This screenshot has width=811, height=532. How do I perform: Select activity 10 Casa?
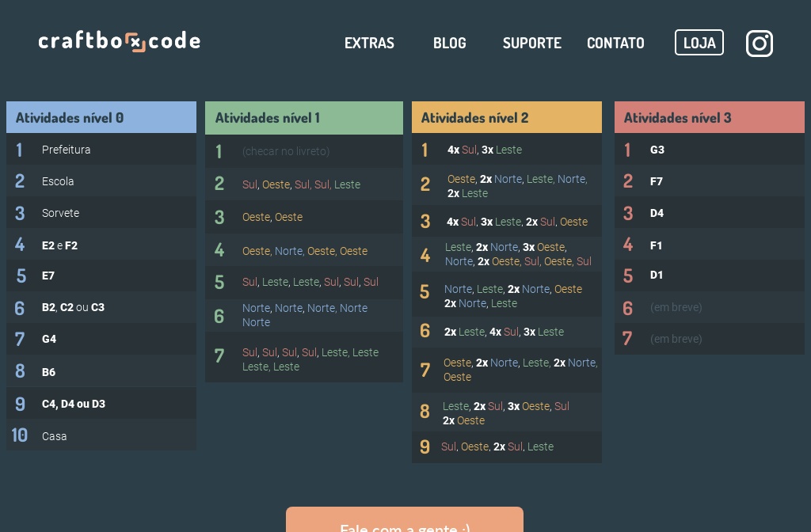[x=101, y=435]
